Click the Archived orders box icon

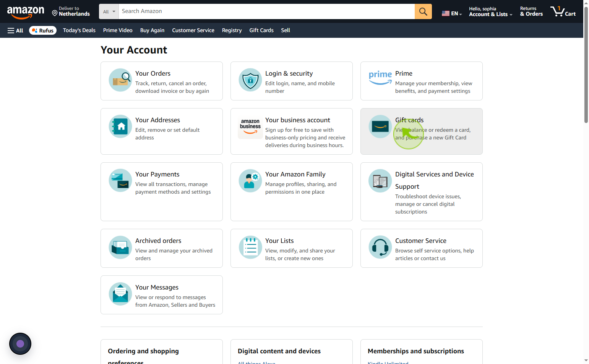[x=120, y=247]
